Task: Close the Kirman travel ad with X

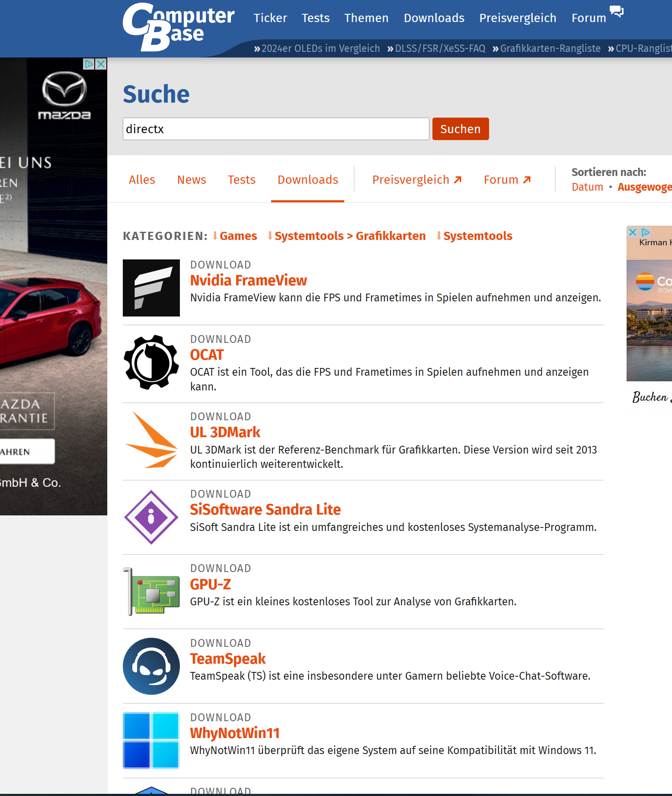Action: [633, 232]
